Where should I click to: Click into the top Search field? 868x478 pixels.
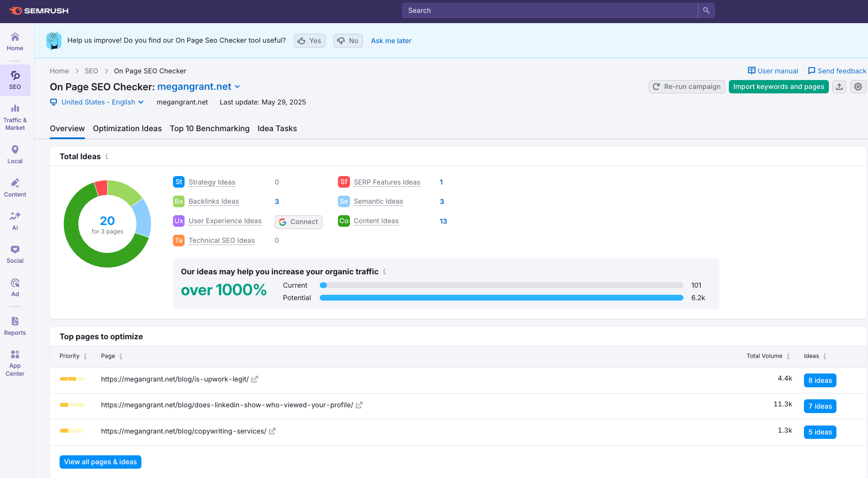(550, 10)
